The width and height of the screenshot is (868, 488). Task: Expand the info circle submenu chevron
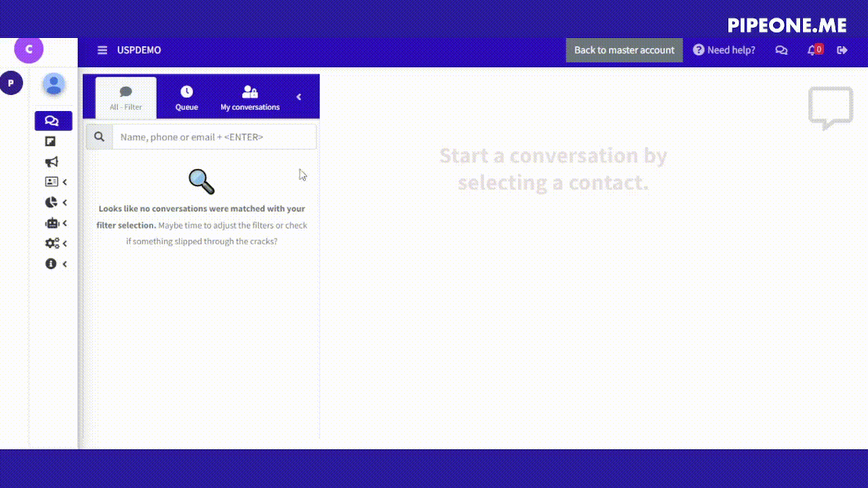pos(65,264)
